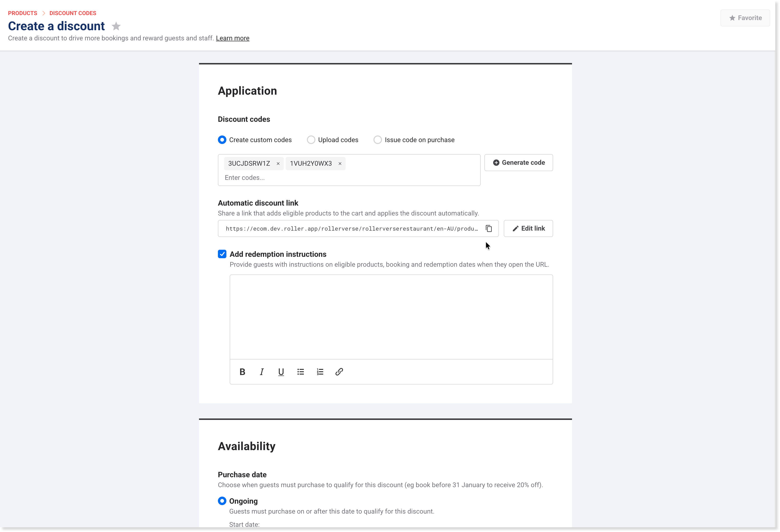The height and width of the screenshot is (532, 780).
Task: Copy the automatic discount link
Action: (x=489, y=228)
